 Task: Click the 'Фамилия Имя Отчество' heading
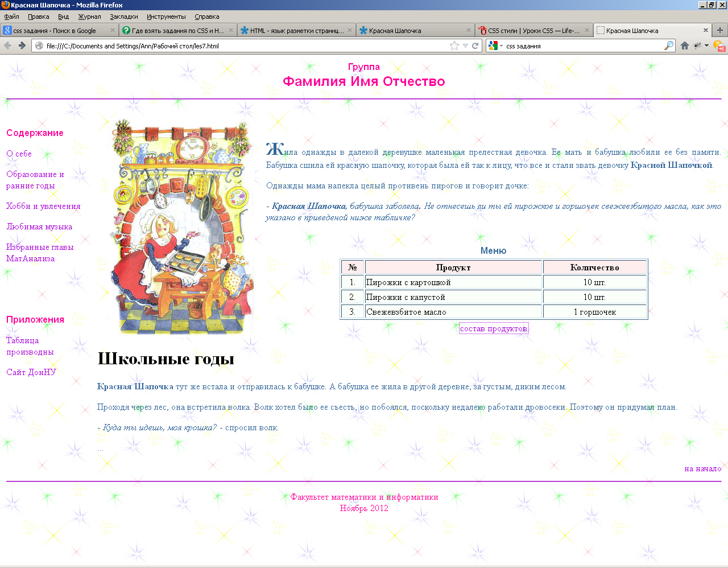(364, 81)
